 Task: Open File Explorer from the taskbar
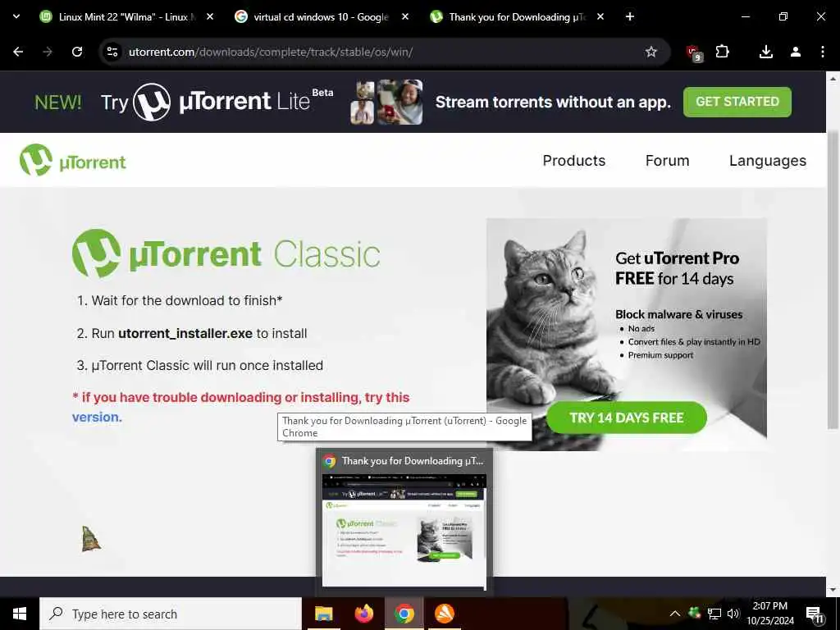323,614
